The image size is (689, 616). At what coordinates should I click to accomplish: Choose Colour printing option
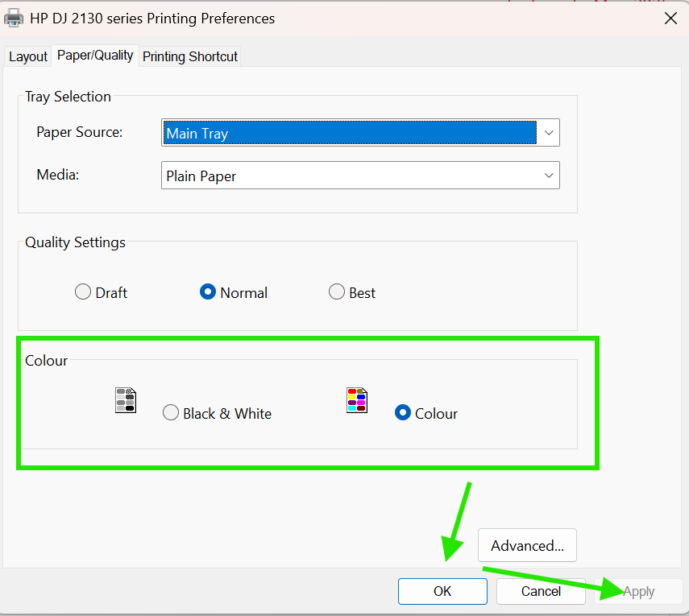[426, 413]
